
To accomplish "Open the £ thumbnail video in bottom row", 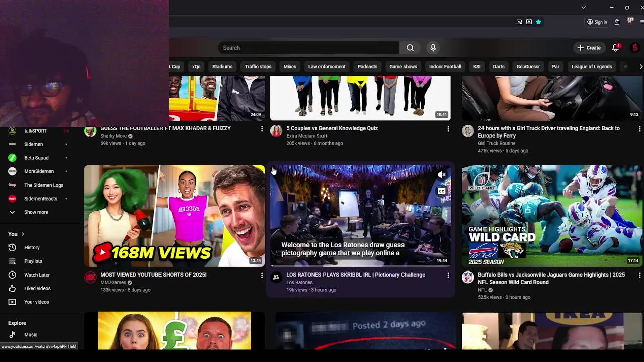I will pos(174,331).
